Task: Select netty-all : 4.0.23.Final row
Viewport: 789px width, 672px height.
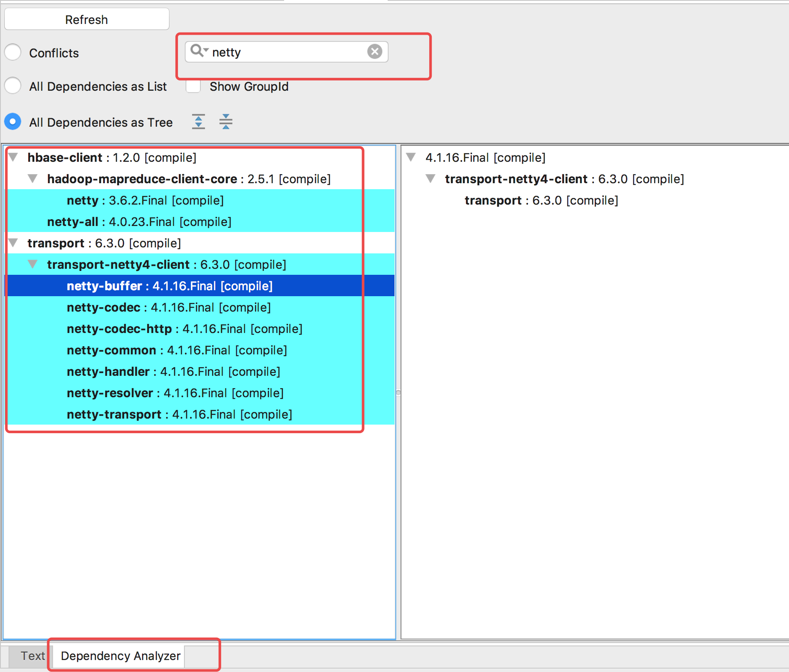Action: (x=199, y=221)
